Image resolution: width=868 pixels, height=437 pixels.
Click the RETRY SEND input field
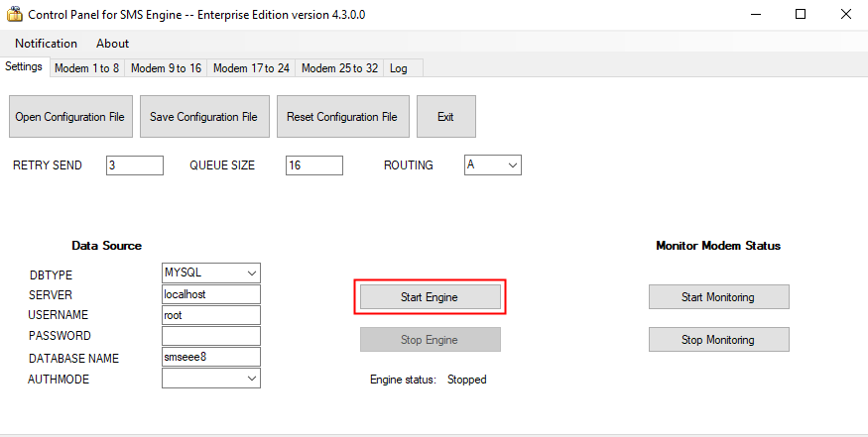point(134,165)
